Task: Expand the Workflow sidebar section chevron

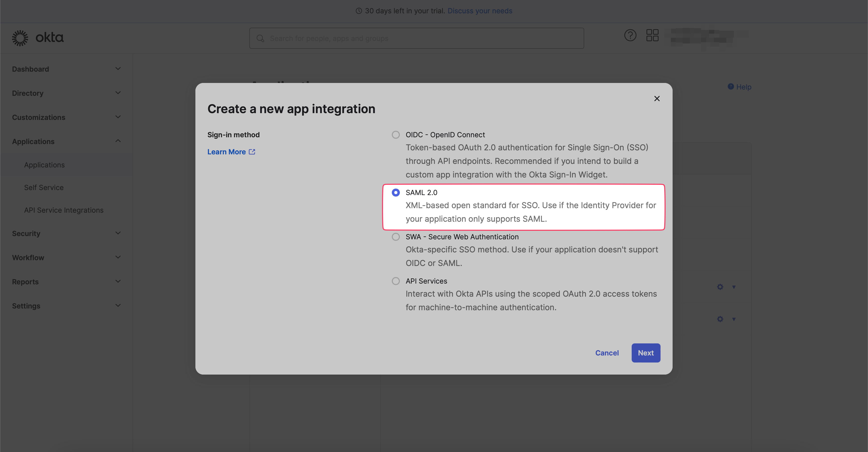Action: point(118,257)
